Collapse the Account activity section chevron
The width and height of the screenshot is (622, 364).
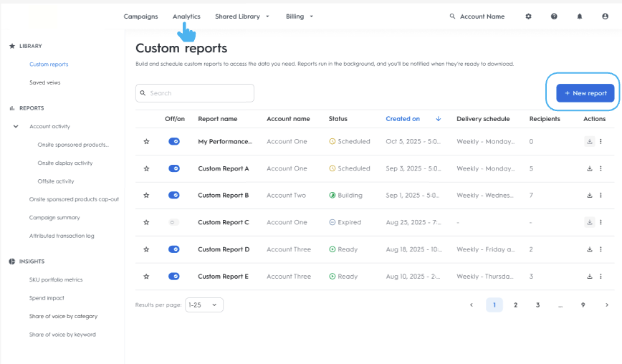pyautogui.click(x=16, y=127)
